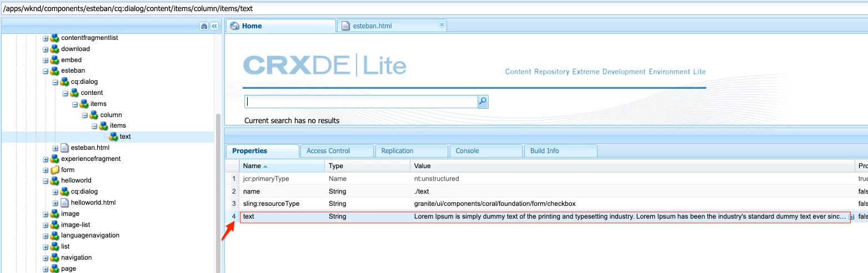The width and height of the screenshot is (868, 273).
Task: Click the Name column sort arrow
Action: (x=265, y=166)
